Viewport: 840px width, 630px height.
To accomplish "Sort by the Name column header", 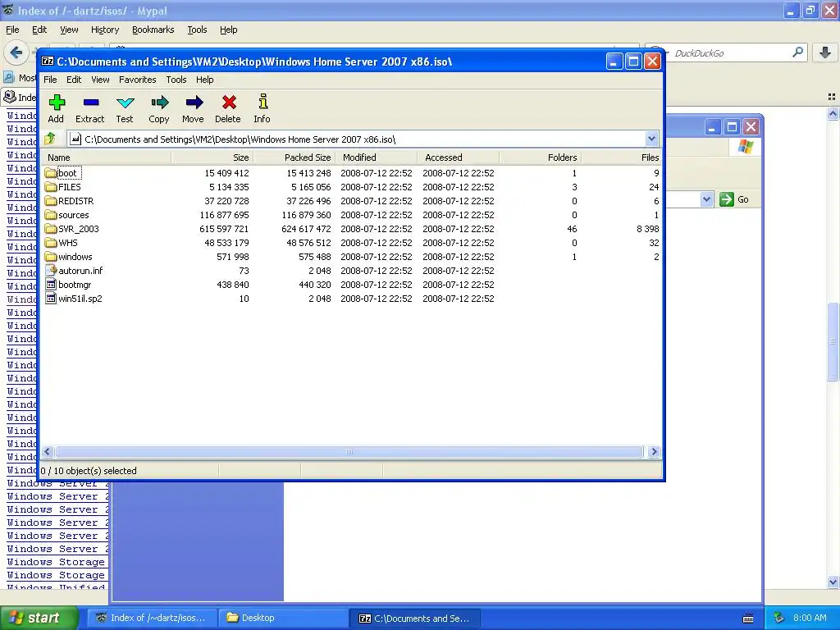I will pos(106,157).
